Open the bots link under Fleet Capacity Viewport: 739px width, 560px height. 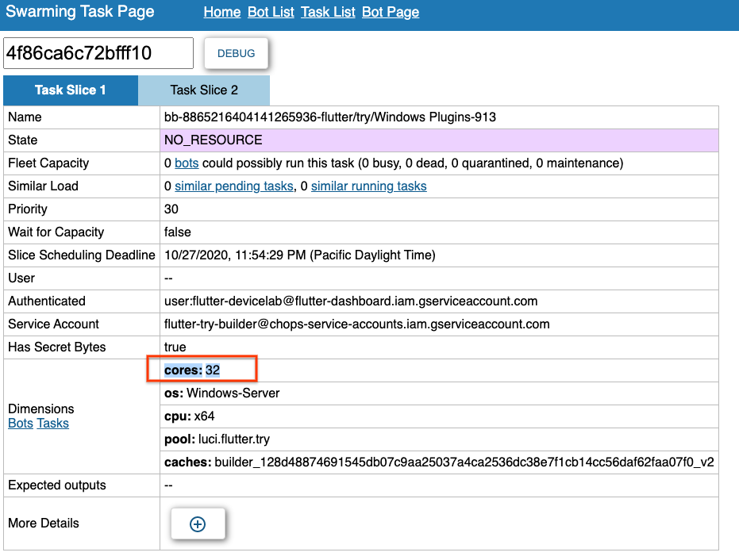click(187, 163)
